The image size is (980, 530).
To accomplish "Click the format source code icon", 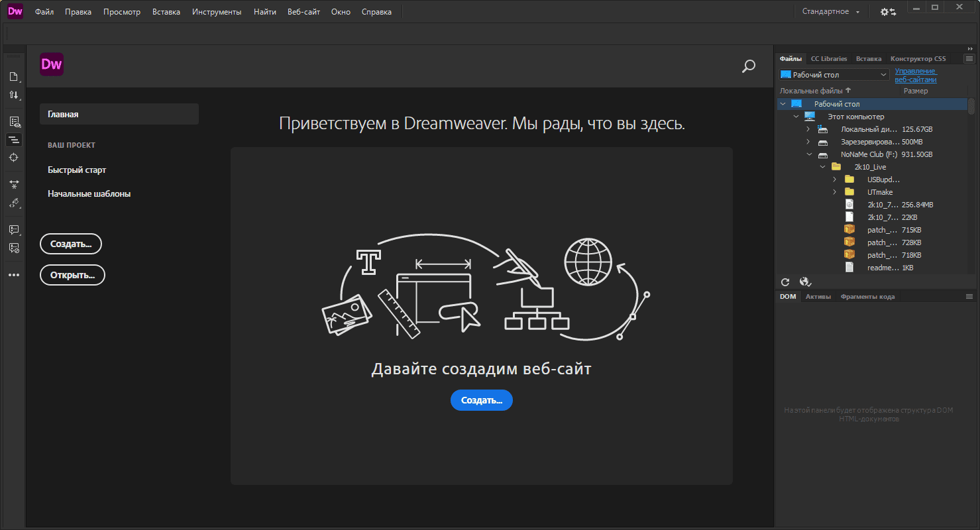I will pyautogui.click(x=13, y=203).
